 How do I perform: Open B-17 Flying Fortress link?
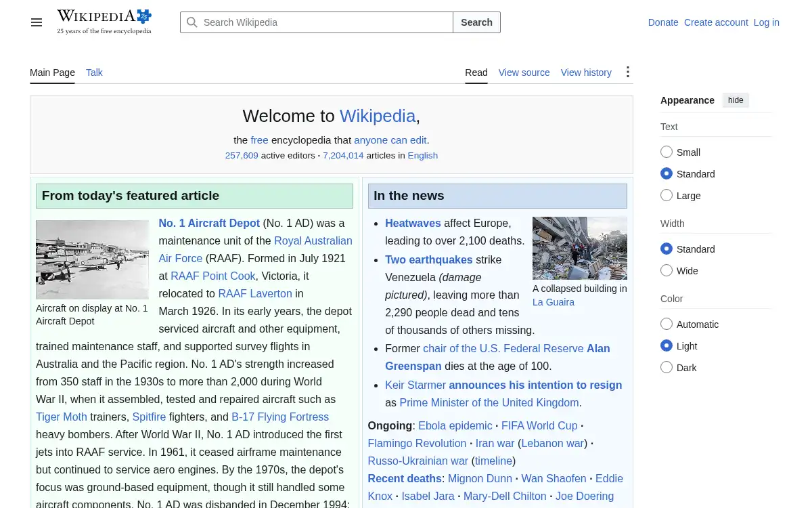click(x=280, y=417)
